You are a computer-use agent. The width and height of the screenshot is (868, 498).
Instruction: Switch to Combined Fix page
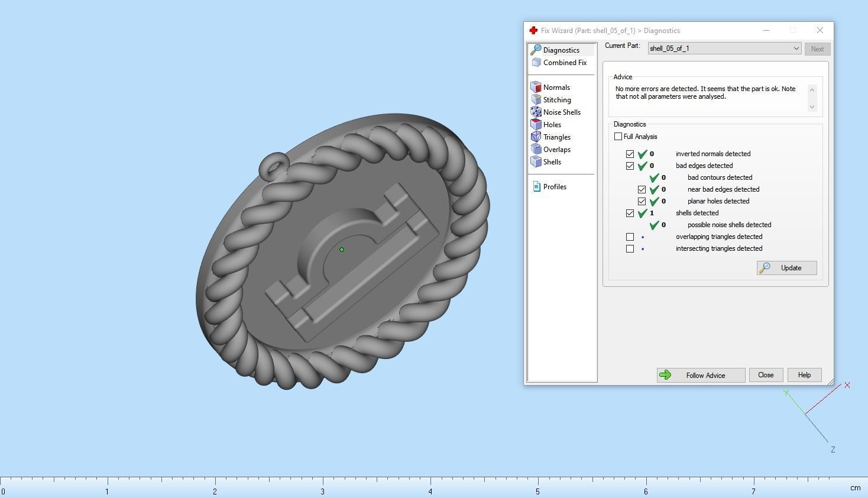pos(565,63)
